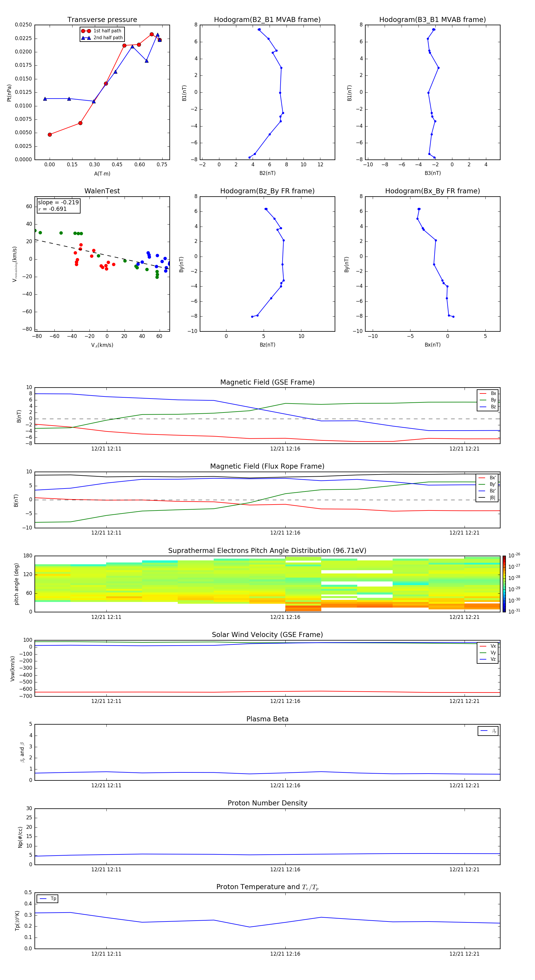Click 'B3(nT)' x-axis label
The image size is (535, 980).
[x=432, y=173]
